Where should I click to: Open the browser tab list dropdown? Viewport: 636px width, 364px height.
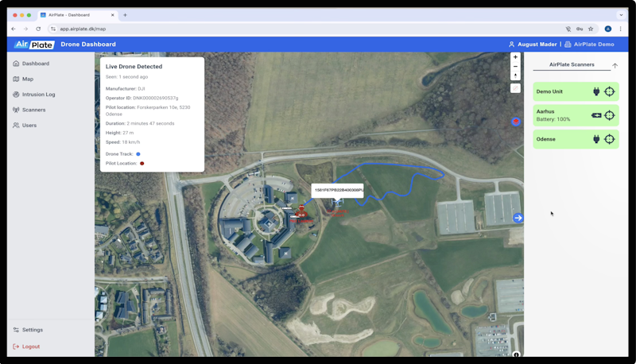tap(621, 15)
